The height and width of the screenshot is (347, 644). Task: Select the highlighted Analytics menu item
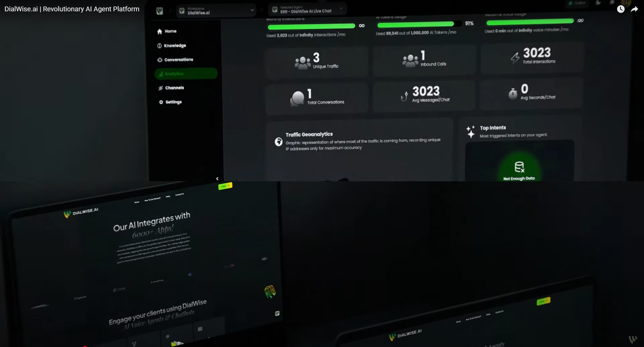pyautogui.click(x=186, y=74)
